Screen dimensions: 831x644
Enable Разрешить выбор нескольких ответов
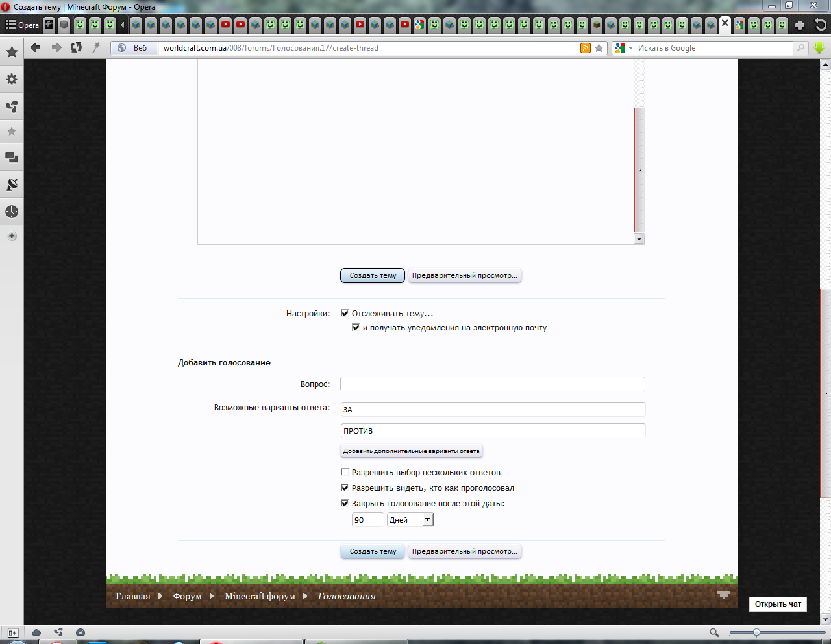point(345,473)
